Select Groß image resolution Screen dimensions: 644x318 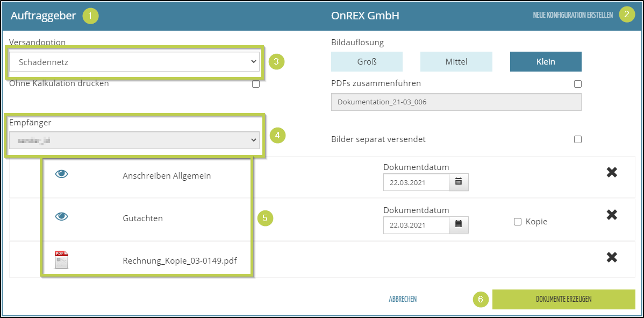point(367,61)
